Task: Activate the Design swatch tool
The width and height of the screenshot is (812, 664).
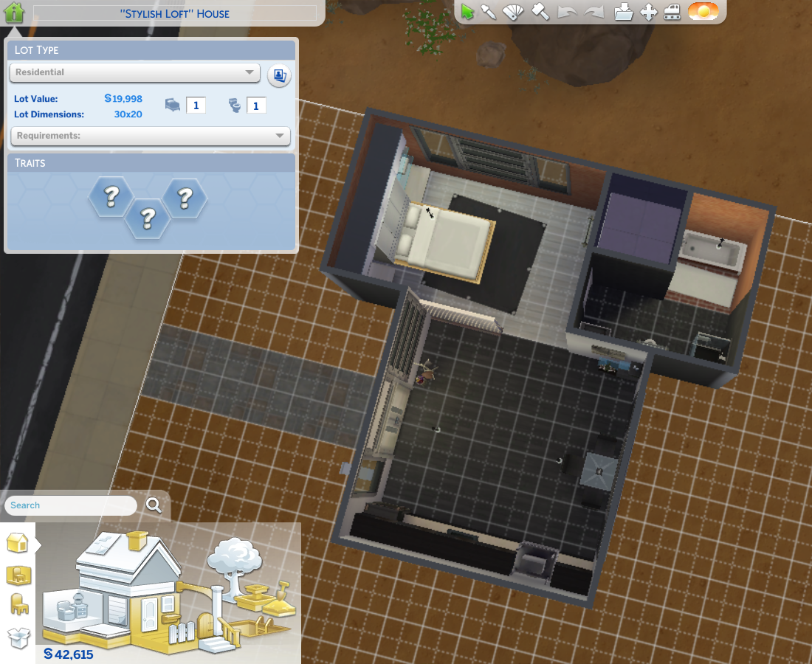Action: [513, 12]
